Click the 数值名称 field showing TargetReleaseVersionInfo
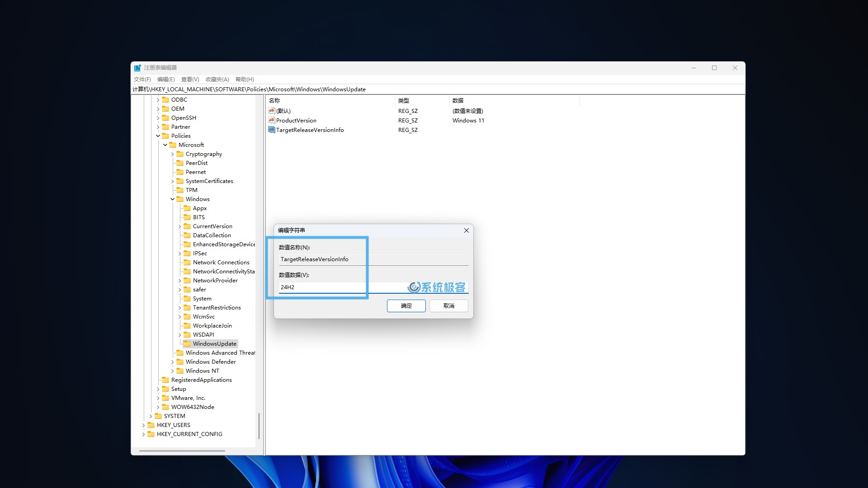 (x=373, y=259)
